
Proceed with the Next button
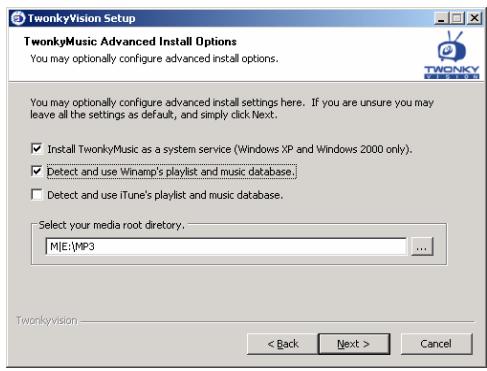tap(354, 344)
